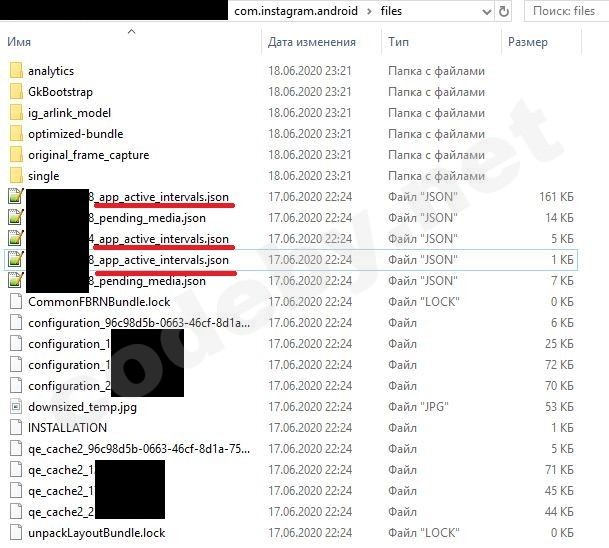Image resolution: width=609 pixels, height=548 pixels.
Task: Click the com.instagram.android breadcrumb
Action: pyautogui.click(x=296, y=11)
